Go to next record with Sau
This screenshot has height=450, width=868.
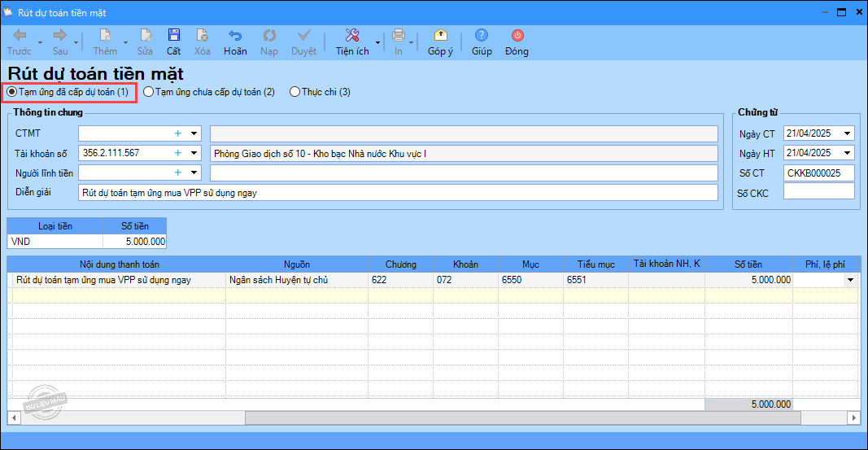coord(59,42)
